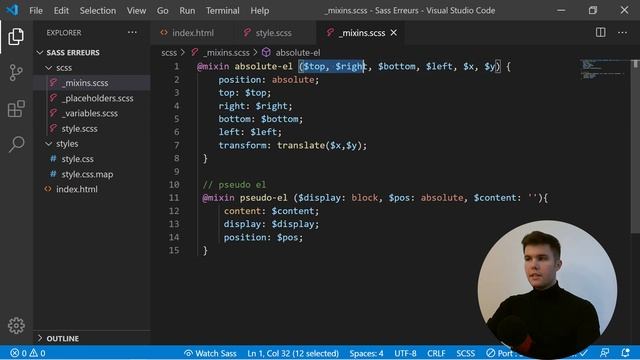Click "content: $content;" on line 12
The height and width of the screenshot is (360, 640).
[x=271, y=211]
